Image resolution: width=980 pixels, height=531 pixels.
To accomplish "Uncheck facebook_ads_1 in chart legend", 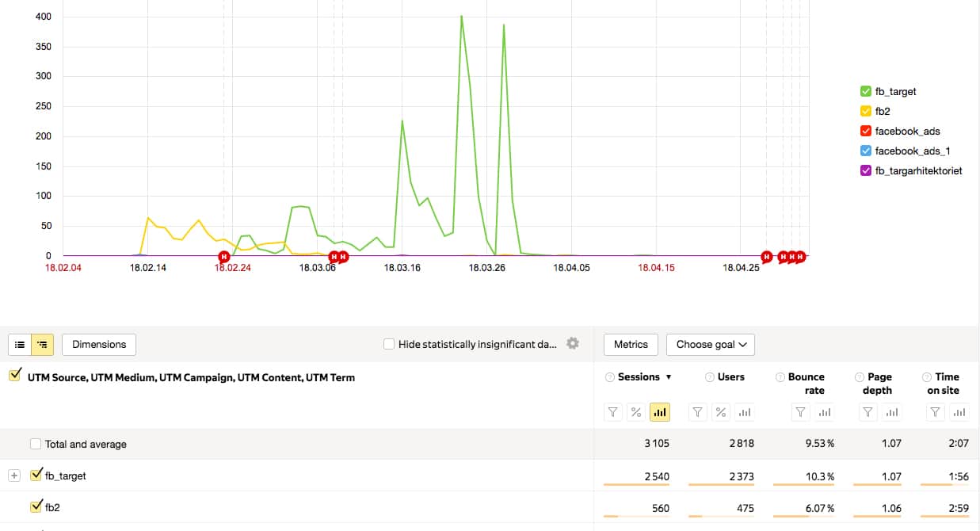I will click(865, 151).
